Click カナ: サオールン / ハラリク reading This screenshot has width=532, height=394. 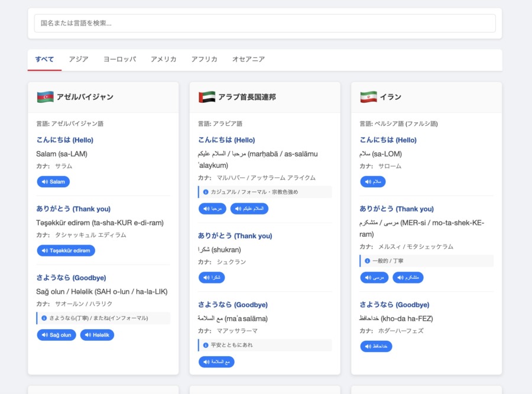(x=74, y=304)
